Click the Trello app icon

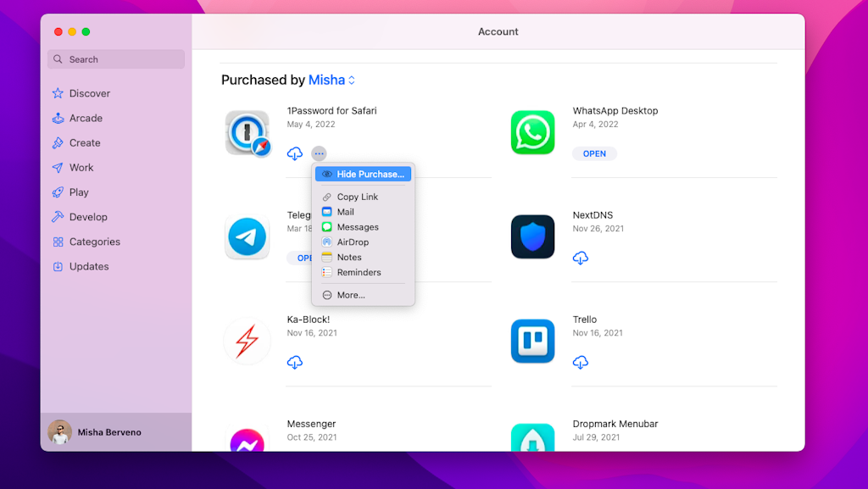pyautogui.click(x=532, y=341)
